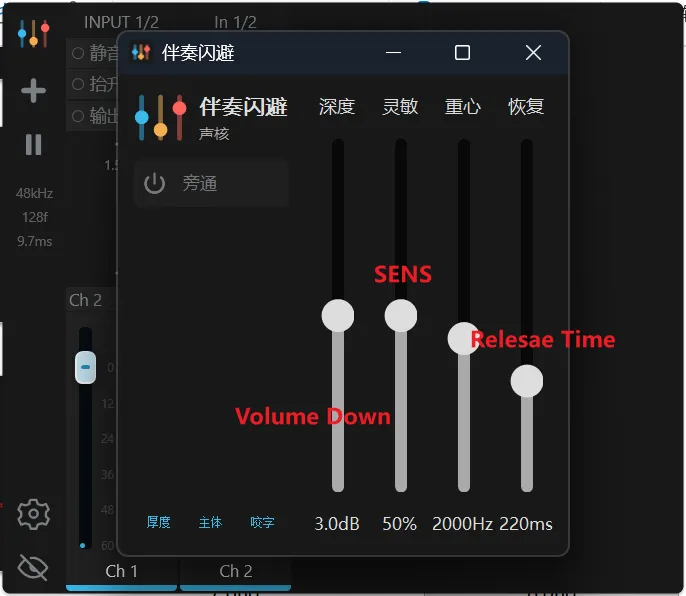
Task: Select the 输出 radio option
Action: pos(78,116)
